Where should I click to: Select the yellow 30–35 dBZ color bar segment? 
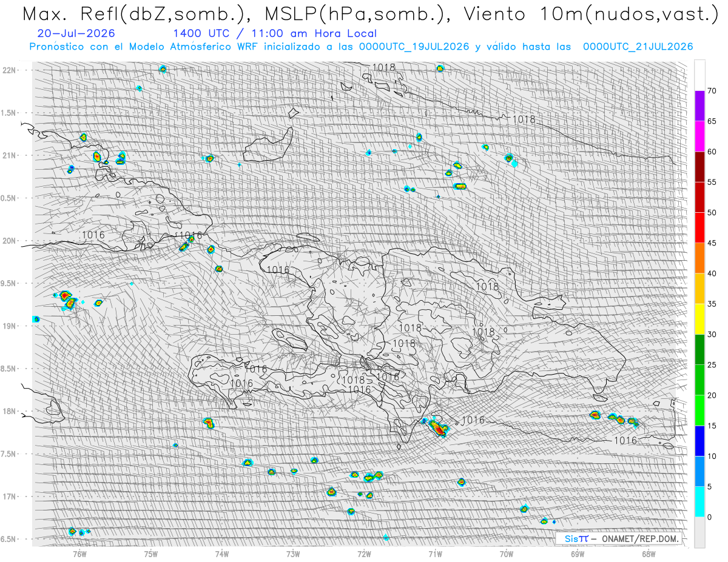coord(699,319)
